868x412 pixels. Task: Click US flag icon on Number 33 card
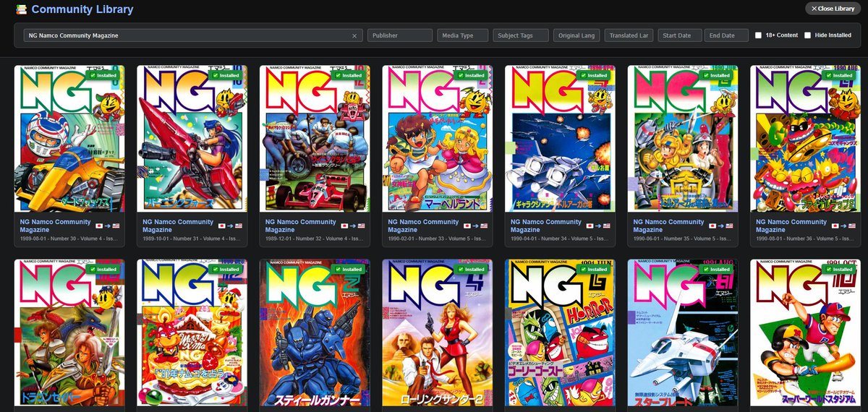coord(483,226)
